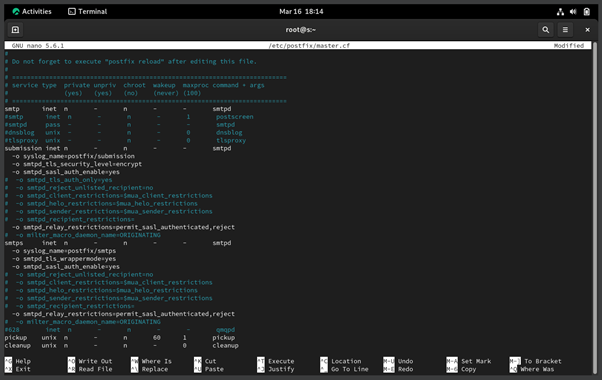Click the ^R Read File shortcut

click(x=90, y=369)
